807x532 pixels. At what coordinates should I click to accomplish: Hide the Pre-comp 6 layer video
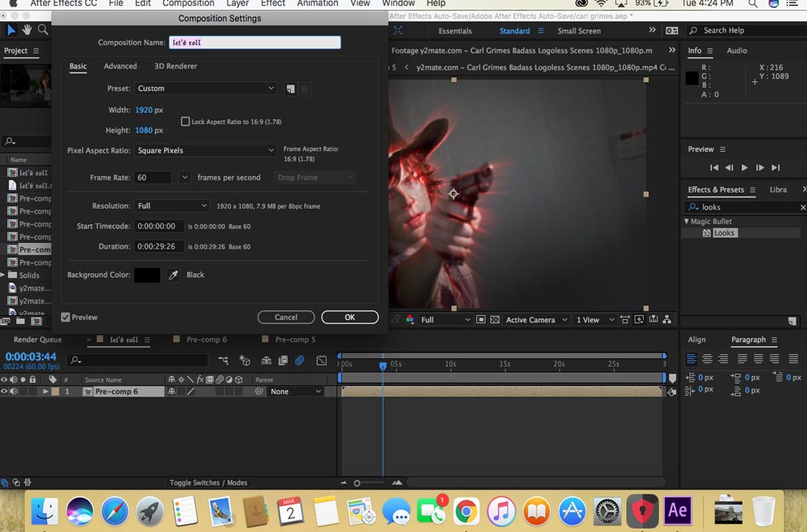point(4,391)
